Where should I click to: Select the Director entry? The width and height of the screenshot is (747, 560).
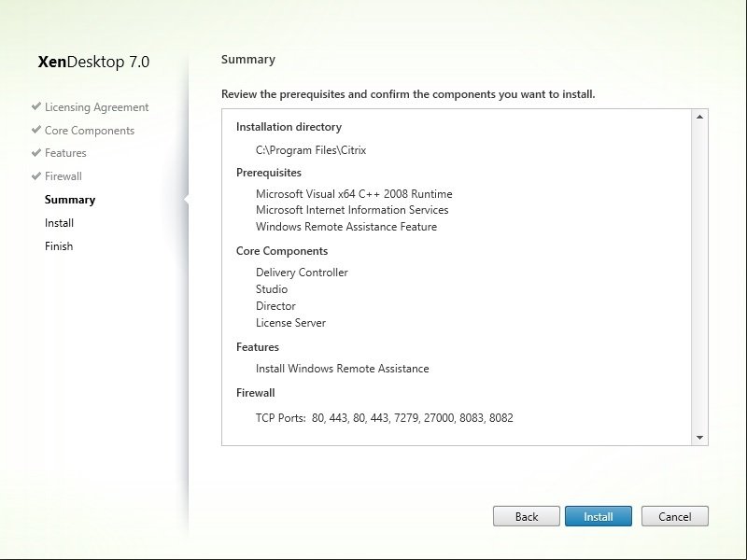[275, 306]
